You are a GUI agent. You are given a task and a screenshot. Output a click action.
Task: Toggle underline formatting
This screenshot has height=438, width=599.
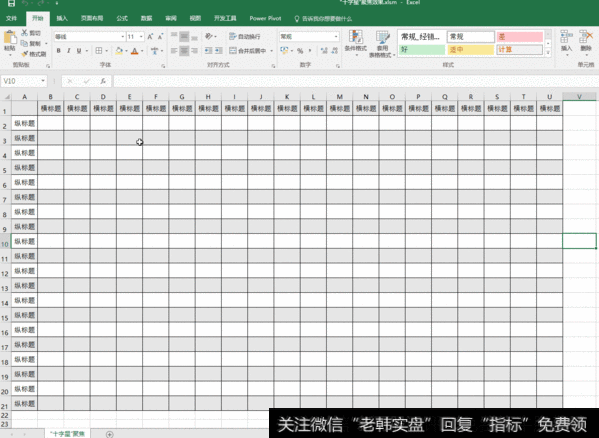pyautogui.click(x=79, y=51)
